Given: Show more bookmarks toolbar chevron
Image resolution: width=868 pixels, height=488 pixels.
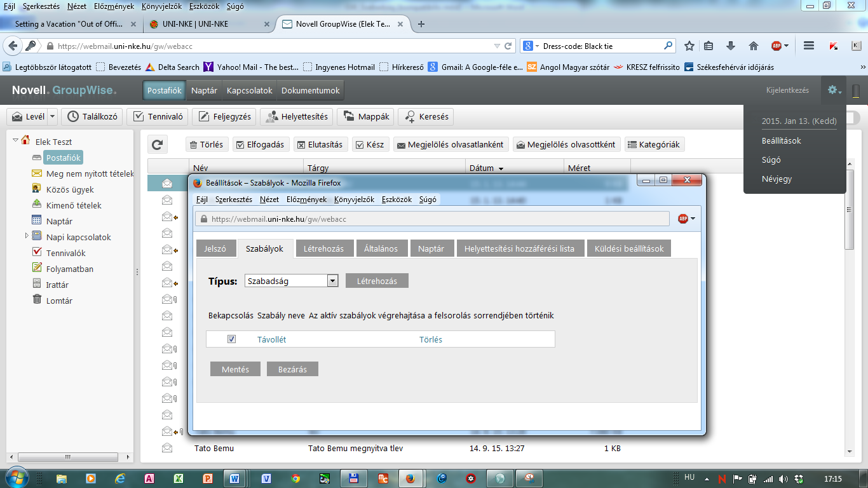Looking at the screenshot, I should (862, 67).
